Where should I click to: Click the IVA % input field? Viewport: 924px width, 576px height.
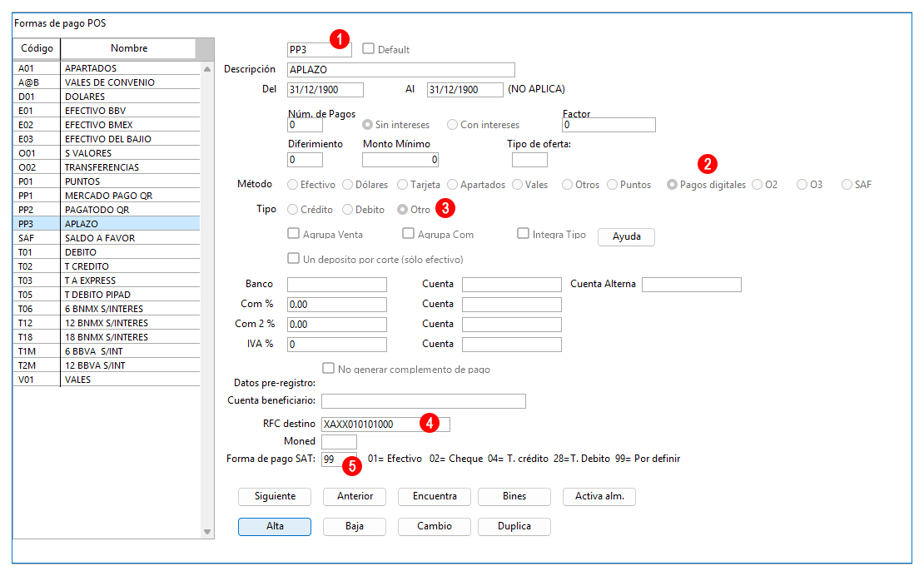[x=337, y=345]
